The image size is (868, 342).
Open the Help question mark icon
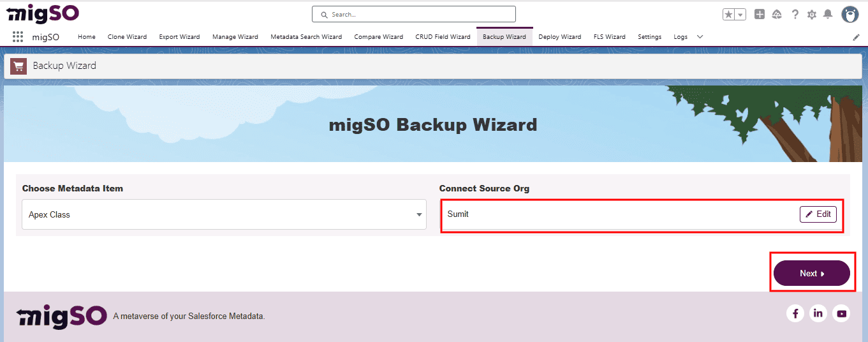(x=795, y=14)
